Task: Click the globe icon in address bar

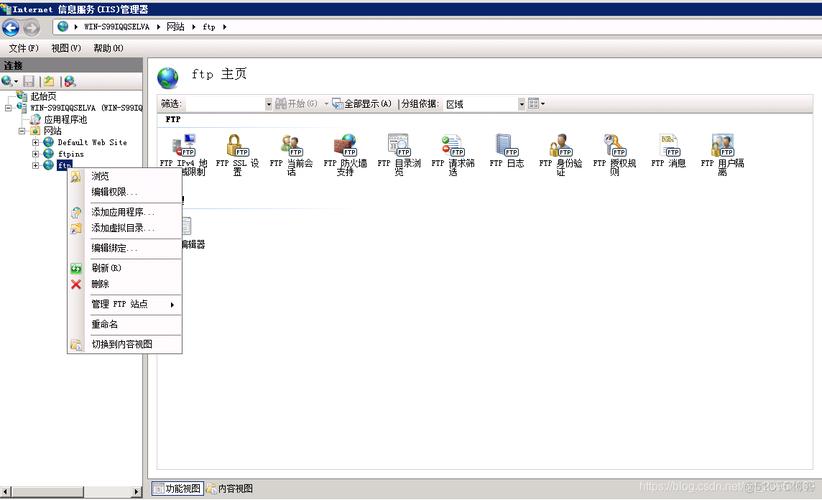Action: click(x=63, y=26)
